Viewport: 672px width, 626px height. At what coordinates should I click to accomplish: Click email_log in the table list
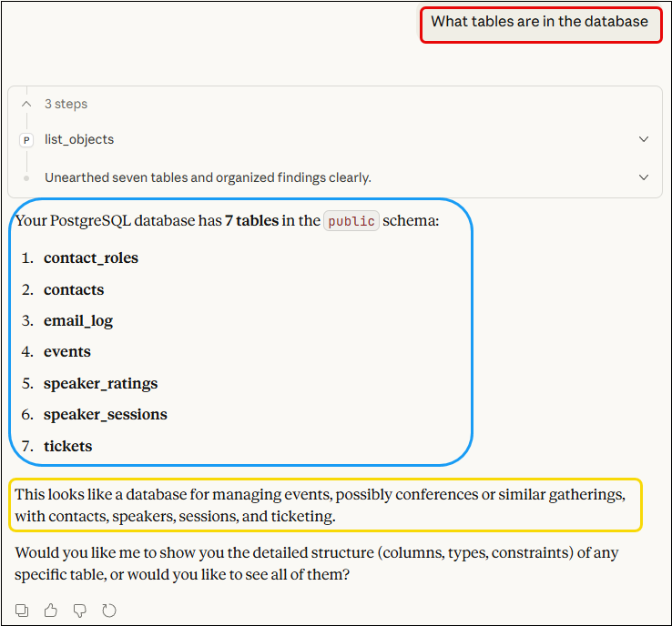point(78,321)
